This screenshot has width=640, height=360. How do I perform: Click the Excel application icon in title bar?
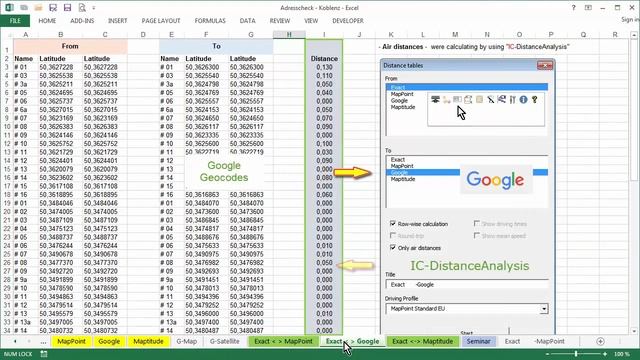(9, 7)
